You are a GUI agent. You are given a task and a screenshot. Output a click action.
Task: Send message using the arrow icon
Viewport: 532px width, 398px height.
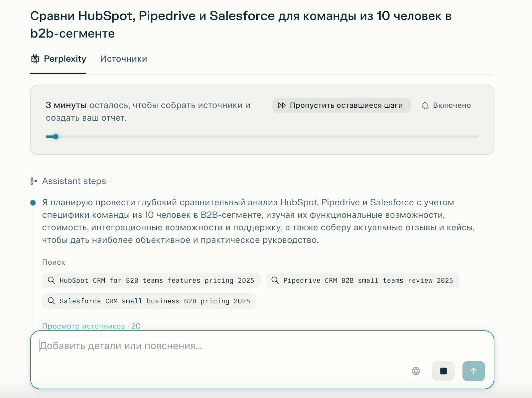click(473, 371)
